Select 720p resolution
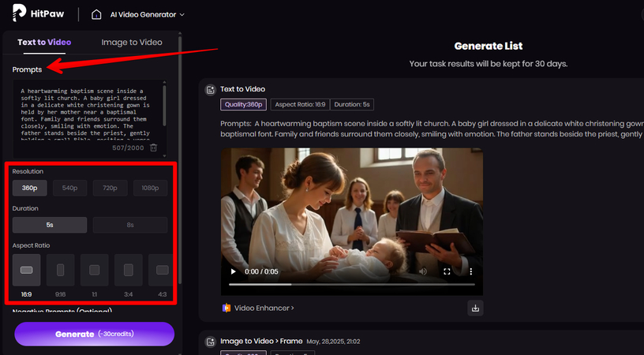 (110, 188)
